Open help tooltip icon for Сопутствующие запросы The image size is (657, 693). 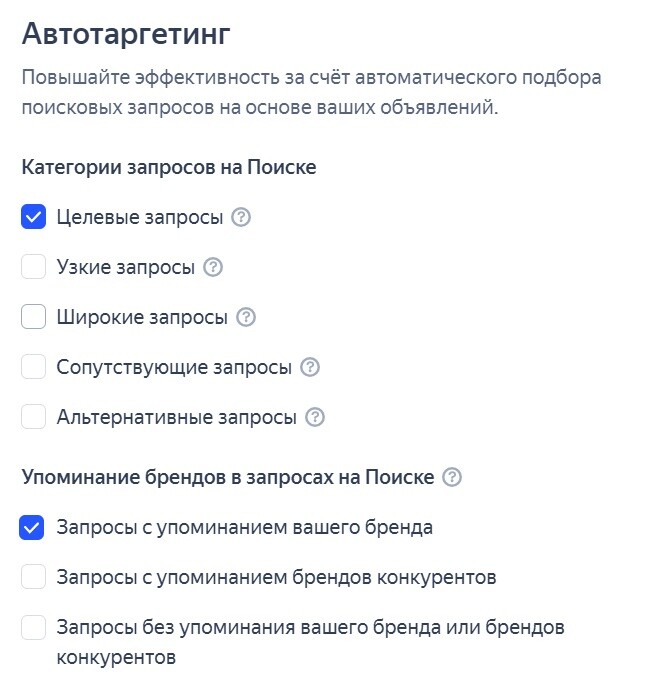coord(310,367)
